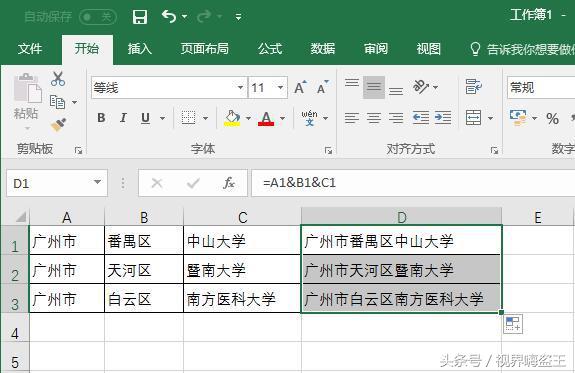The height and width of the screenshot is (373, 575).
Task: Switch to the 公式 ribbon tab
Action: point(270,49)
